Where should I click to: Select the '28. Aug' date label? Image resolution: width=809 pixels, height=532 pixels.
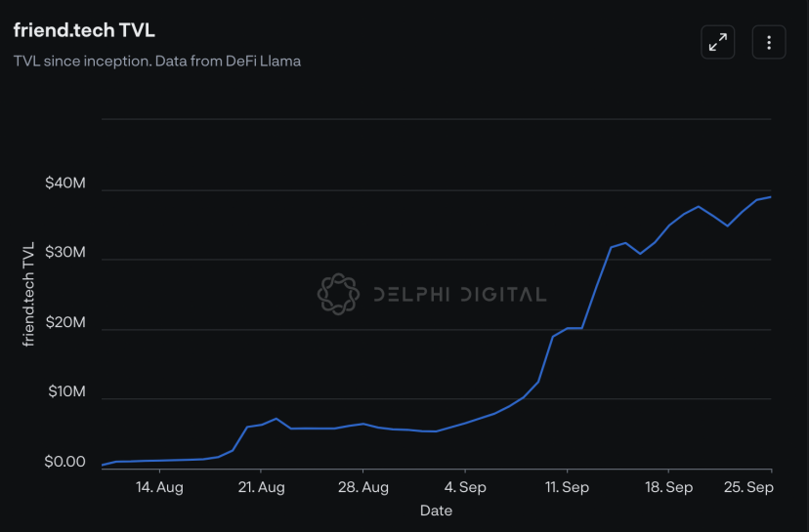click(x=363, y=487)
